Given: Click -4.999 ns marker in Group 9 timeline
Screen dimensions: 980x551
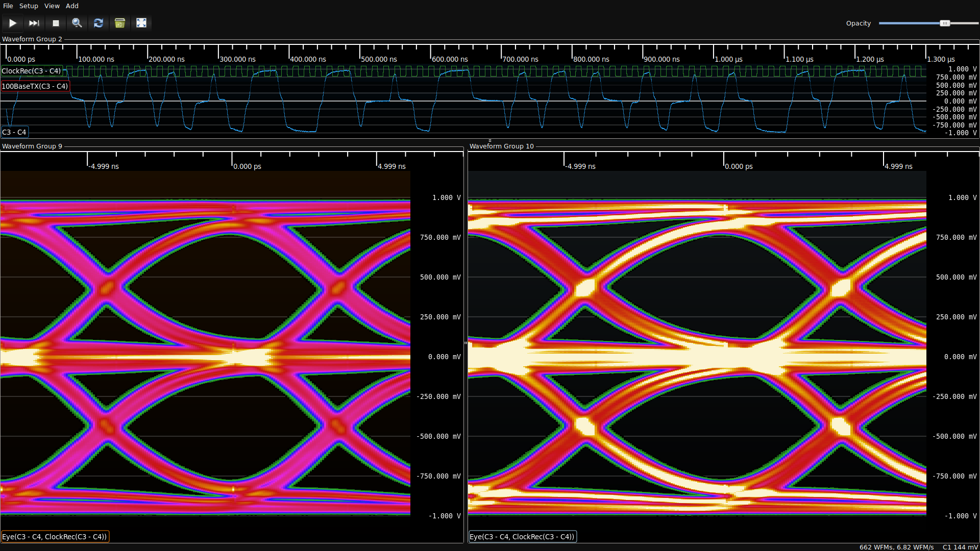Looking at the screenshot, I should 104,166.
